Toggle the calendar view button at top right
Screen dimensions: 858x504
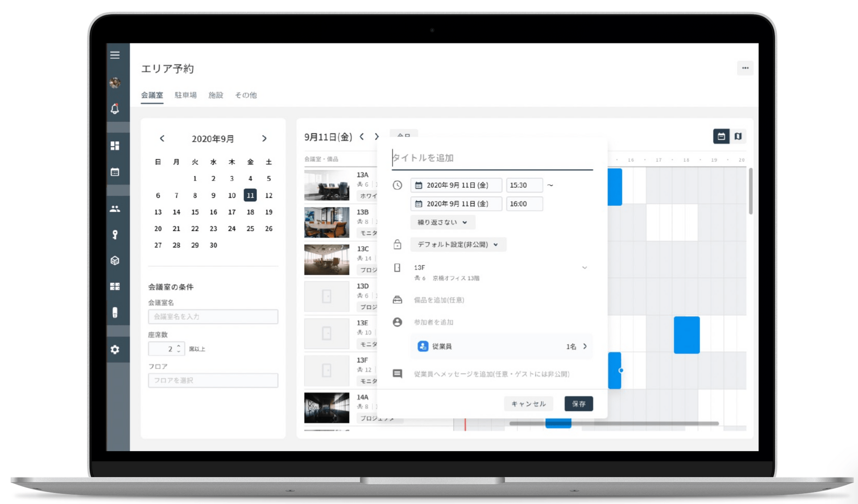click(722, 136)
